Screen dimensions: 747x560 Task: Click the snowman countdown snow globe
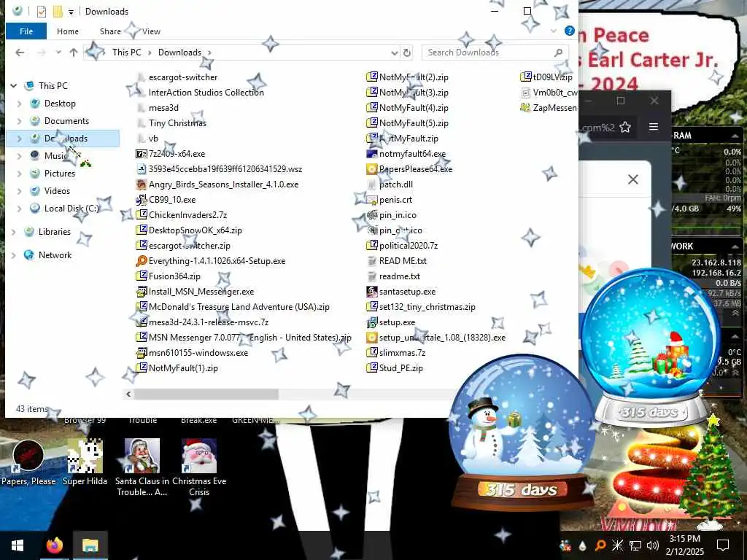pyautogui.click(x=522, y=431)
